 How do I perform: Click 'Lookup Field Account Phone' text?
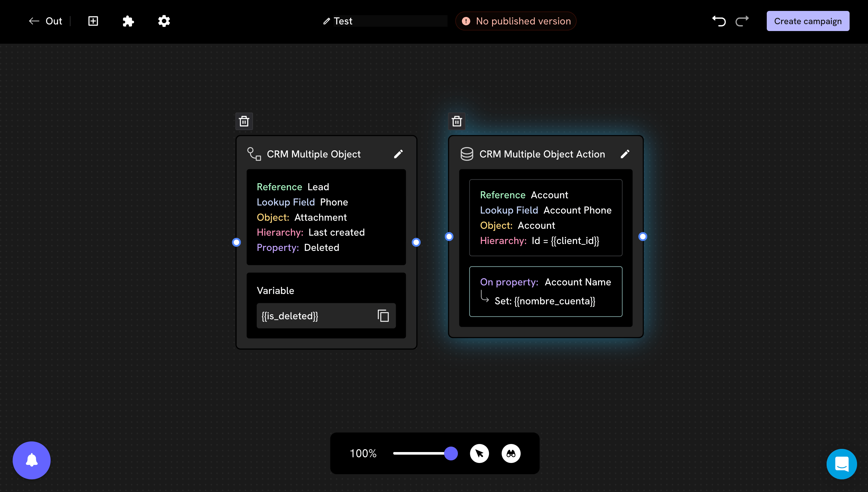coord(545,210)
